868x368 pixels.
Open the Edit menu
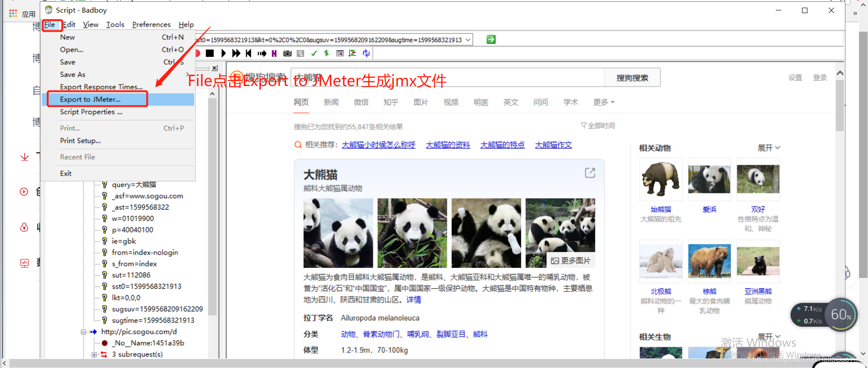click(69, 25)
